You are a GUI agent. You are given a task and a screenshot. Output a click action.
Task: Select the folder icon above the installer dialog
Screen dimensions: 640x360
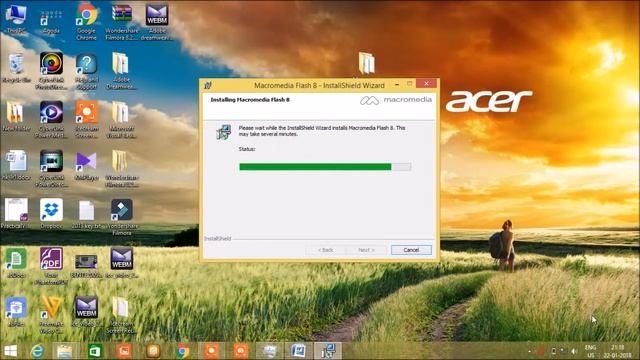tap(367, 63)
